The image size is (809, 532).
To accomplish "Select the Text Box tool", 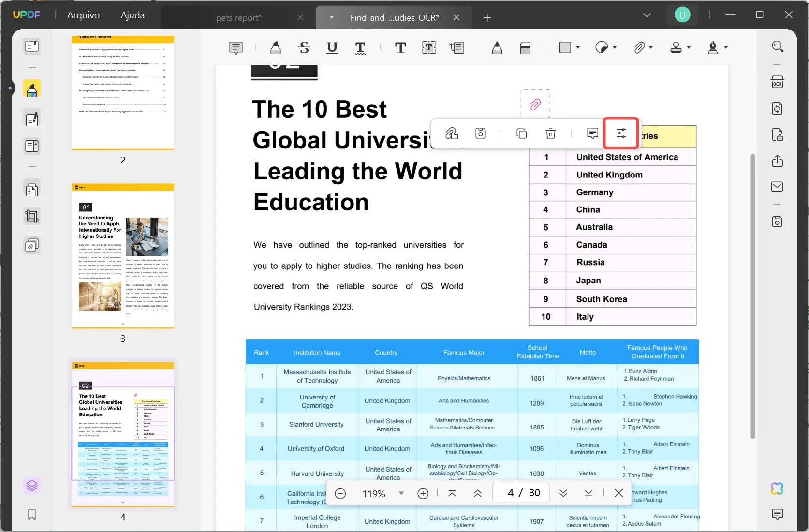I will [428, 47].
